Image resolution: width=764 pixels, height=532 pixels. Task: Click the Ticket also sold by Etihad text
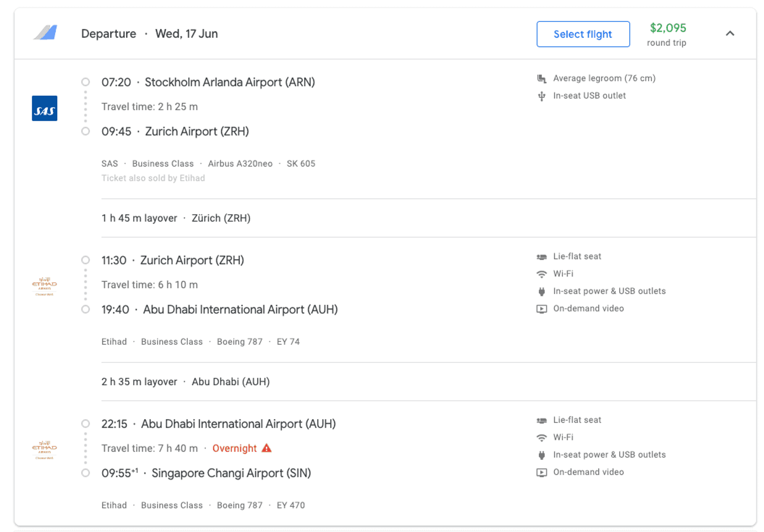coord(153,178)
